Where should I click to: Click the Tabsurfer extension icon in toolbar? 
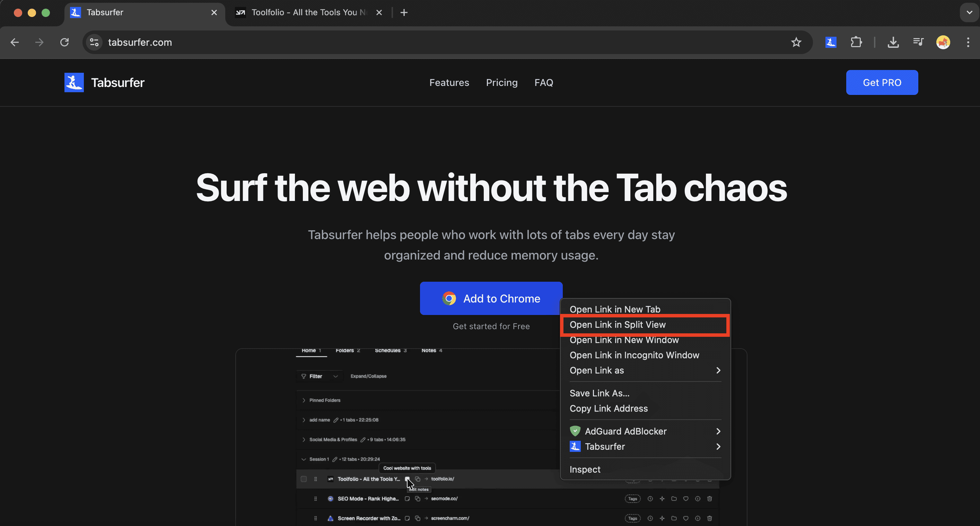[831, 42]
